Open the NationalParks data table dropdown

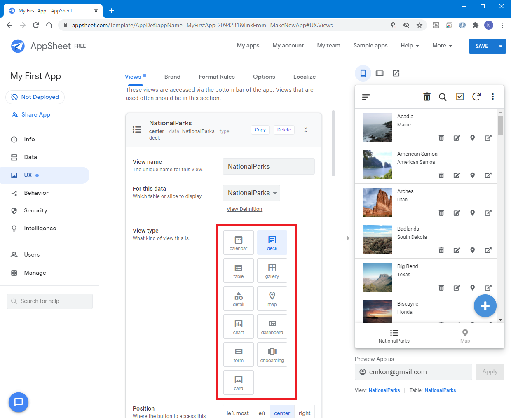pyautogui.click(x=251, y=193)
